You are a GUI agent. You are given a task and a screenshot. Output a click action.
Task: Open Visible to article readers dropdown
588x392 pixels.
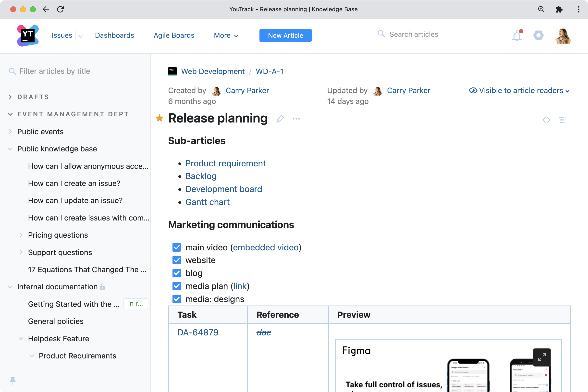tap(519, 90)
